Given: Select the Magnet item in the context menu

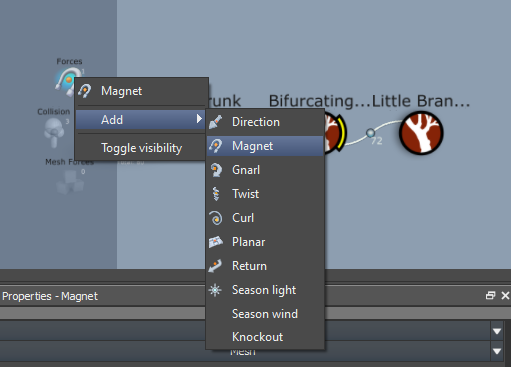Looking at the screenshot, I should tap(140, 91).
